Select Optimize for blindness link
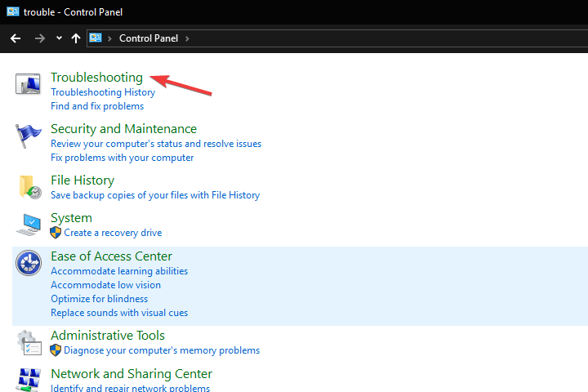This screenshot has width=588, height=392. (x=99, y=299)
